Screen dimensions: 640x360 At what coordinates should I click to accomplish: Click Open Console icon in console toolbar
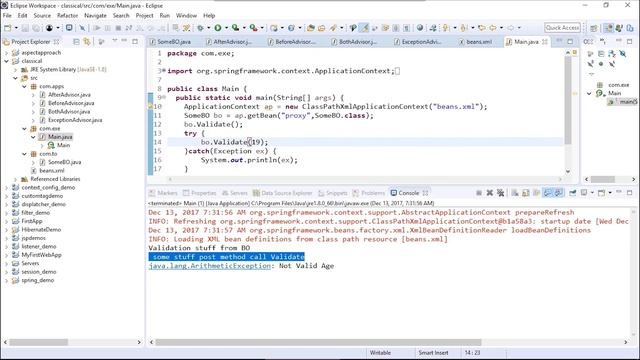tap(602, 193)
